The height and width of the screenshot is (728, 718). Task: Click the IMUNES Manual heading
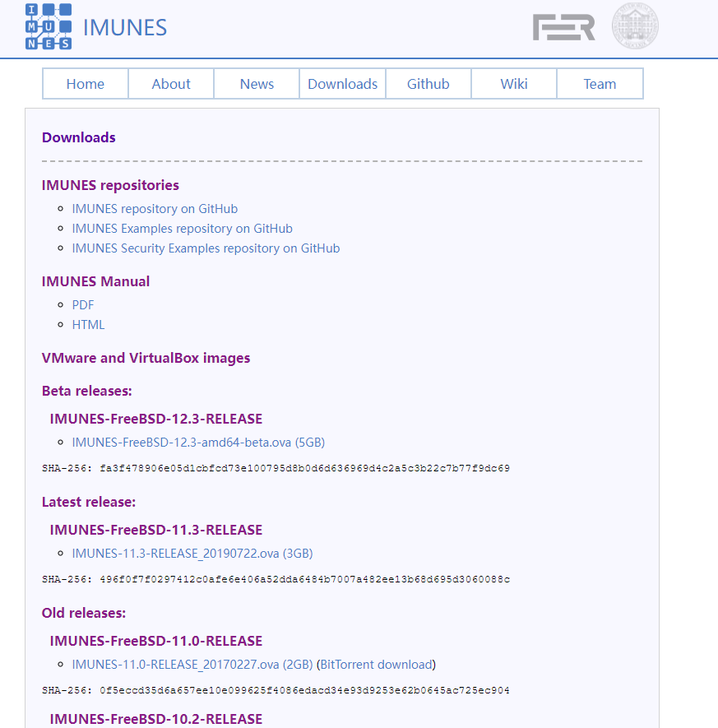pyautogui.click(x=95, y=281)
